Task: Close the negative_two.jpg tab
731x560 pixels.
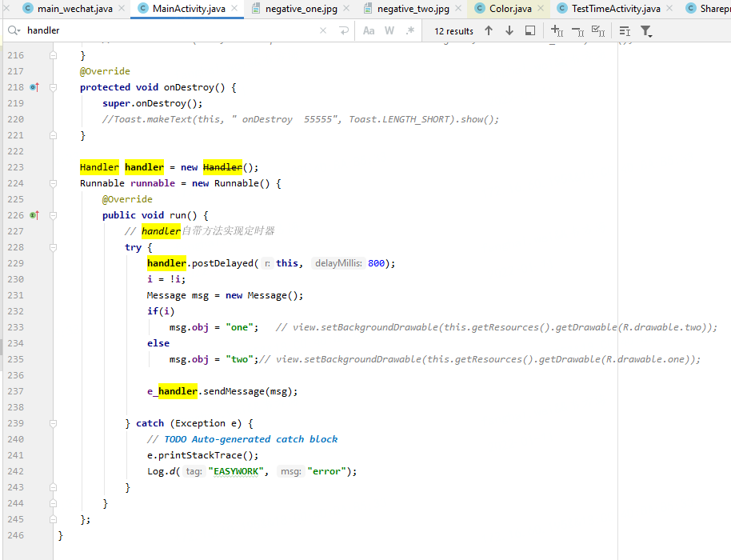Action: click(x=457, y=8)
